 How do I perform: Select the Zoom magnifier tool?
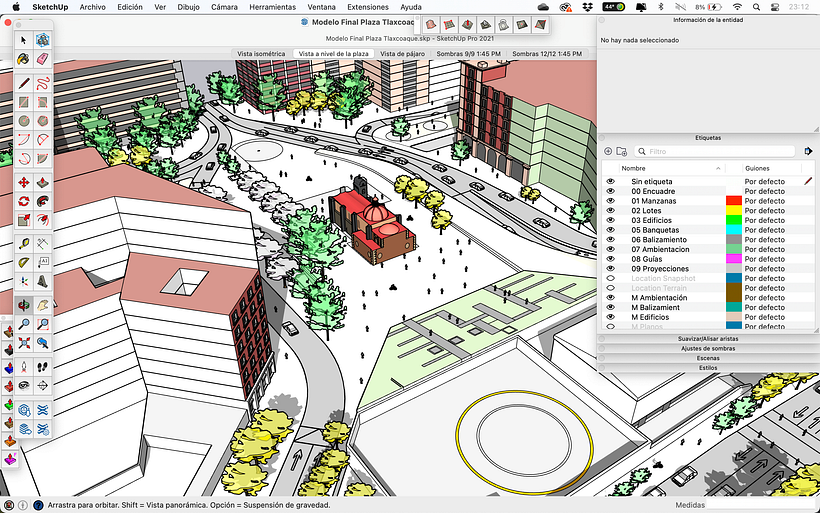(x=24, y=324)
